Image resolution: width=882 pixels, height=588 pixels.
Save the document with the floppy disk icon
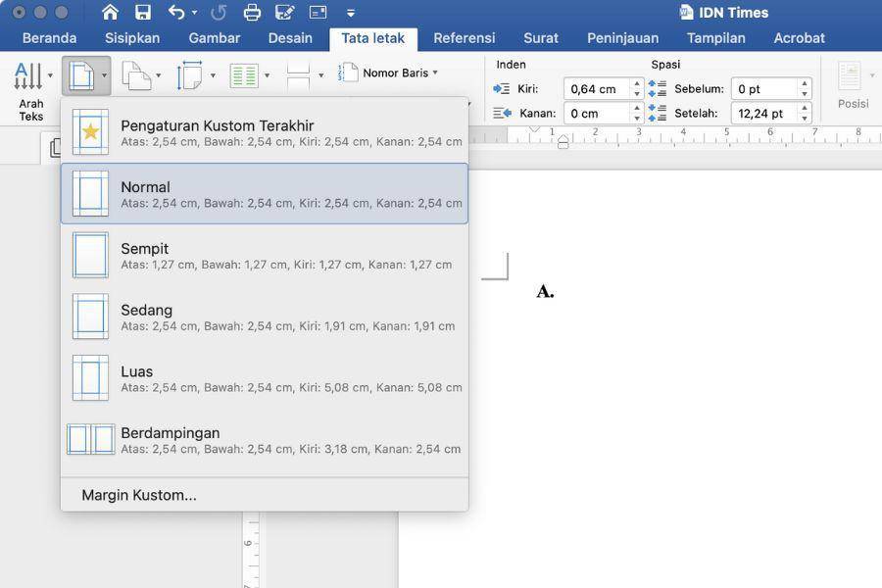tap(143, 13)
